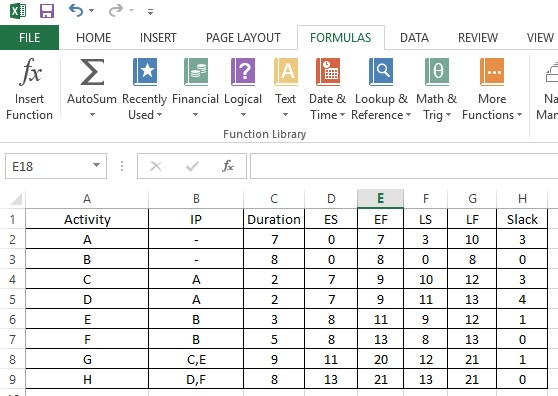
Task: Open the Date & Time functions
Action: [x=327, y=89]
